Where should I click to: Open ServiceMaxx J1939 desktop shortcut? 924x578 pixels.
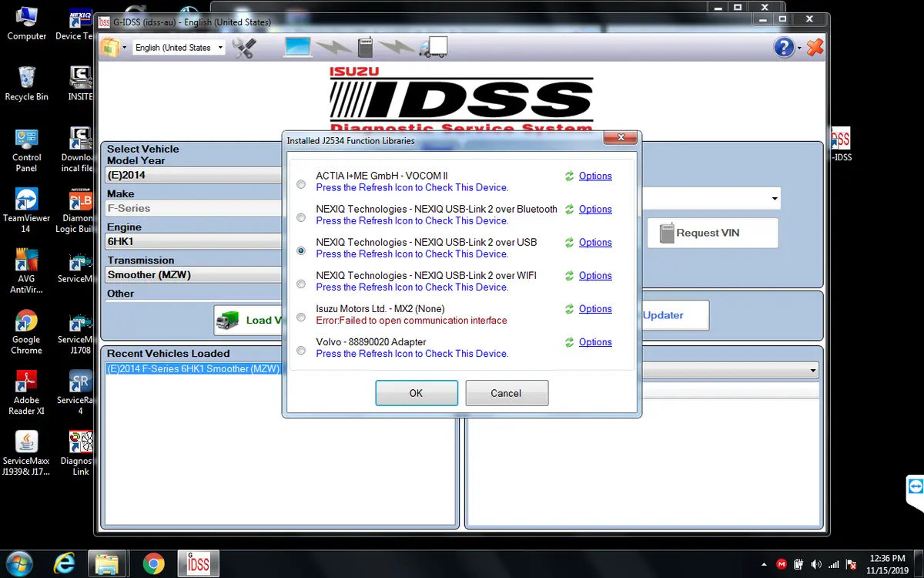[x=26, y=453]
